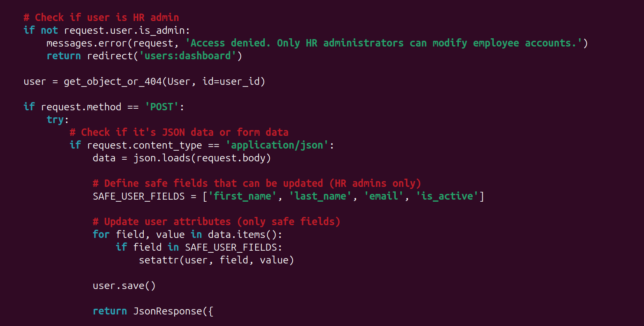The width and height of the screenshot is (644, 326).
Task: Click the JSON data or form data comment
Action: (x=179, y=132)
